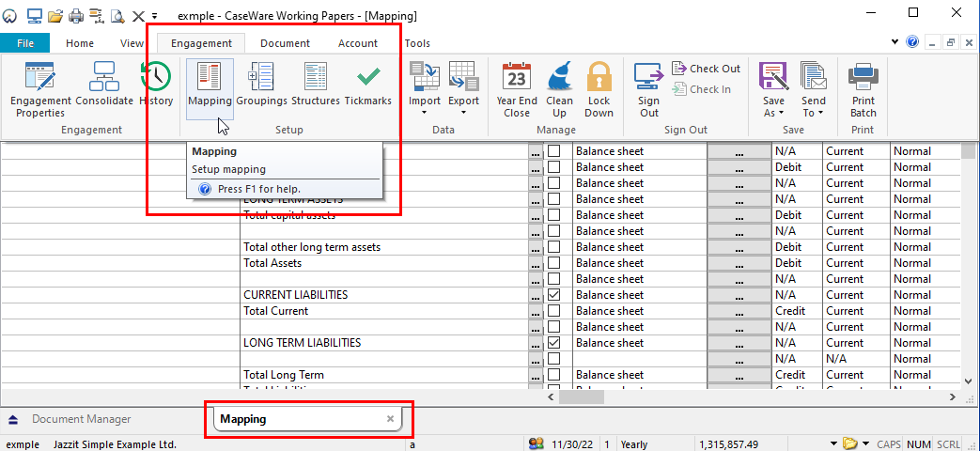
Task: Click the blue help question mark icon
Action: [912, 42]
